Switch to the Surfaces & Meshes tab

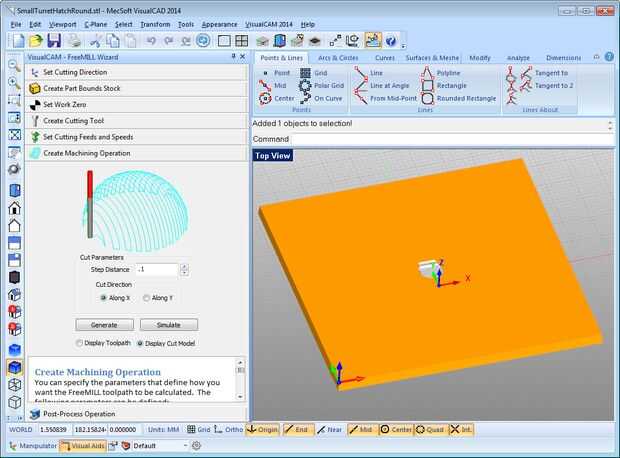[x=432, y=58]
